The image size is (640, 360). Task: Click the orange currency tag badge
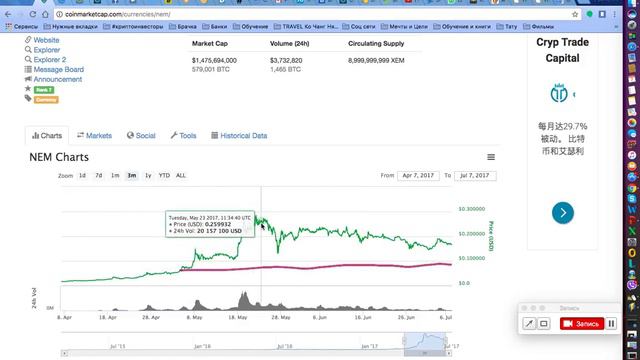point(46,100)
